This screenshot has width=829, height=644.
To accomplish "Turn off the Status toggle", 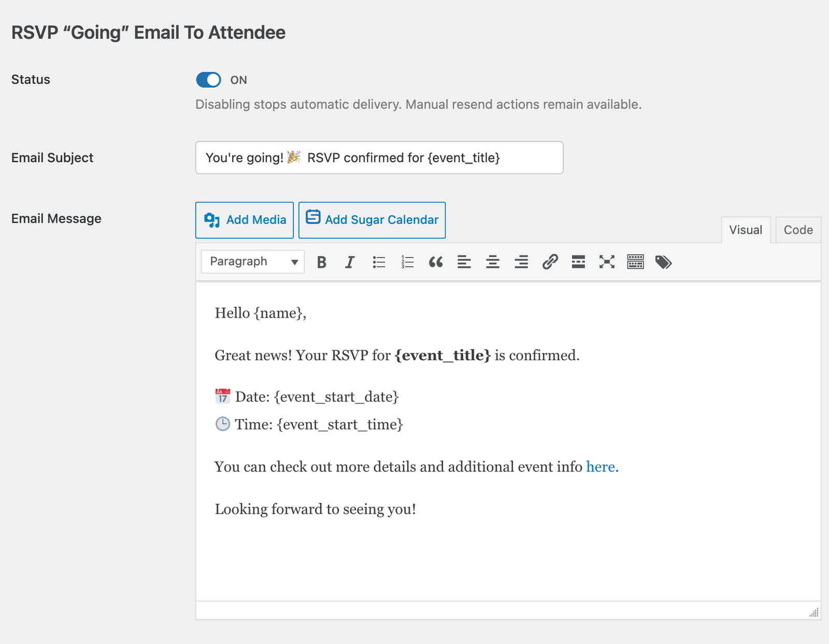I will (208, 80).
